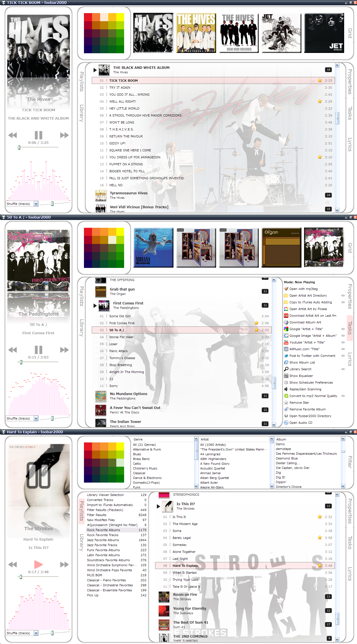Image resolution: width=357 pixels, height=644 pixels.
Task: Click Remove Favorite Album icon
Action: 286,409
